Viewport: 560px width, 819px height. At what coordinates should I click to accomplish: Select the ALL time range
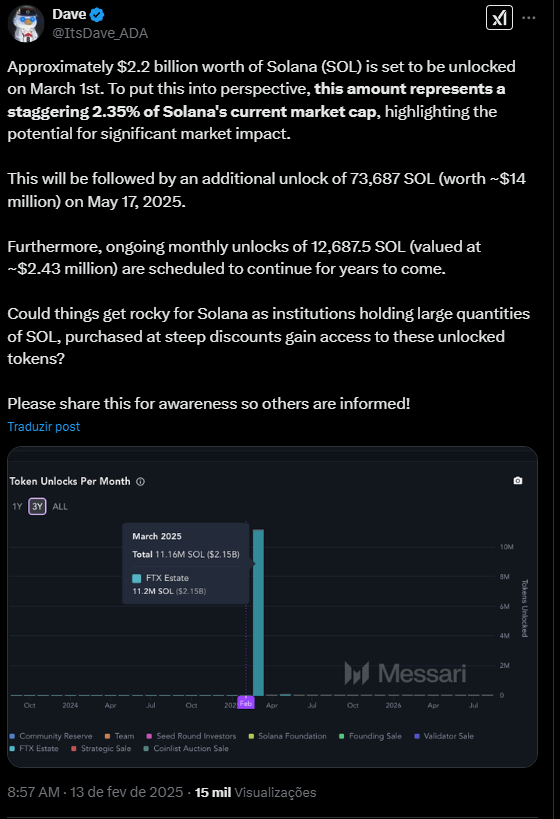pos(60,507)
